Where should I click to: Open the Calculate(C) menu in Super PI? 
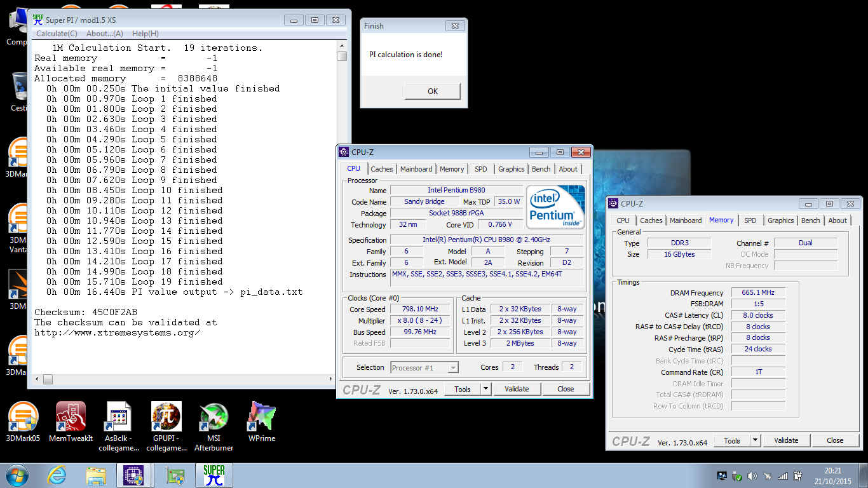(57, 34)
